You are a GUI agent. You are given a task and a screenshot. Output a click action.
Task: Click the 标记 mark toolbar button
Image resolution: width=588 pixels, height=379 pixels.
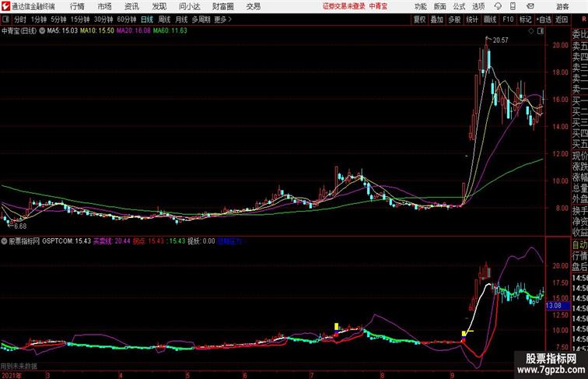pos(525,19)
